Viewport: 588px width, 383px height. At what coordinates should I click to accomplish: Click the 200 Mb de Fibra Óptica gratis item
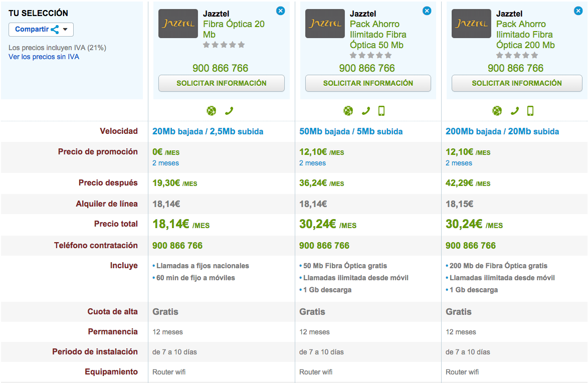point(498,266)
